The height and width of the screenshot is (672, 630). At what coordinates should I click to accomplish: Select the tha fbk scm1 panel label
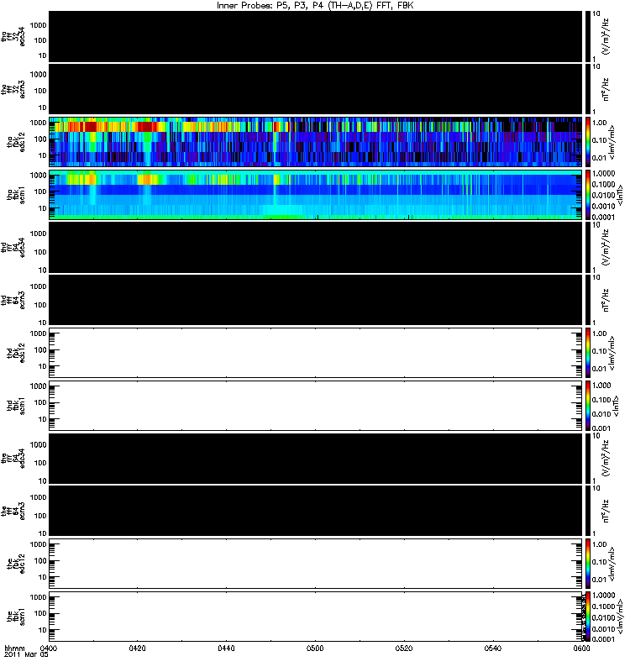[x=16, y=195]
